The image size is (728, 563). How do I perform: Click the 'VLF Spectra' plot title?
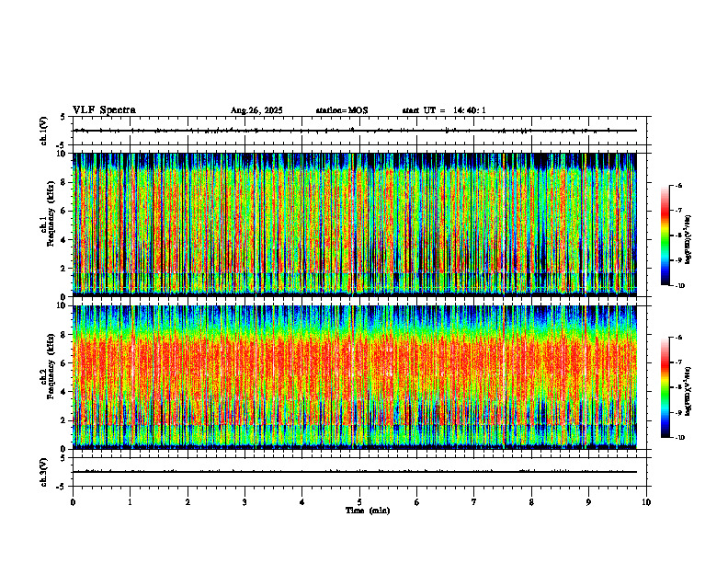104,110
